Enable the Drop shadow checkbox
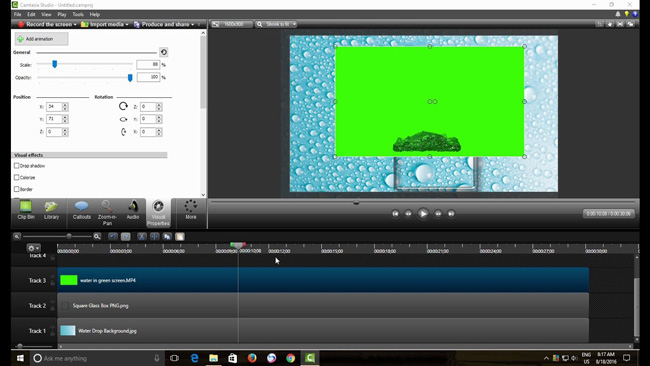 [x=17, y=165]
